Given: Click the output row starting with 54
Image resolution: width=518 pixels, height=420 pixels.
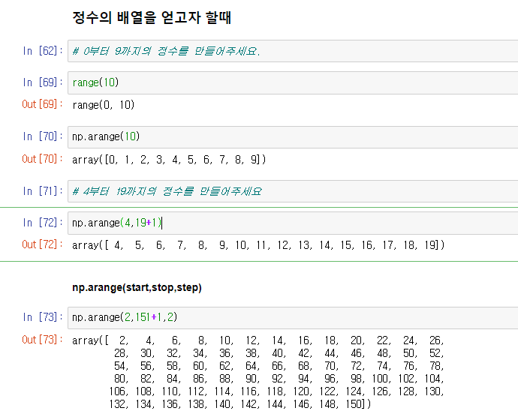Looking at the screenshot, I should [x=279, y=366].
